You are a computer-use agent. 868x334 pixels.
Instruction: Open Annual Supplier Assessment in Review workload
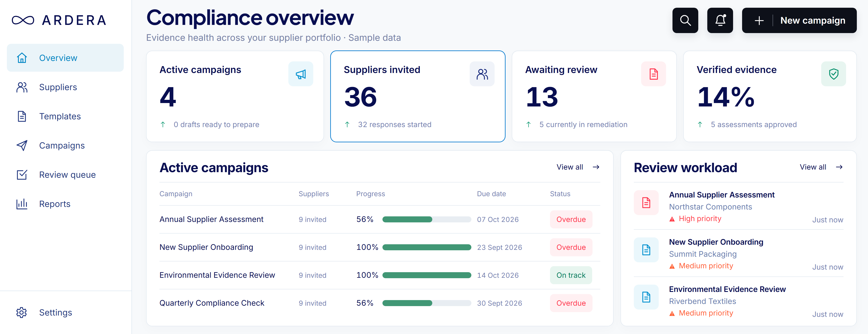pyautogui.click(x=738, y=206)
